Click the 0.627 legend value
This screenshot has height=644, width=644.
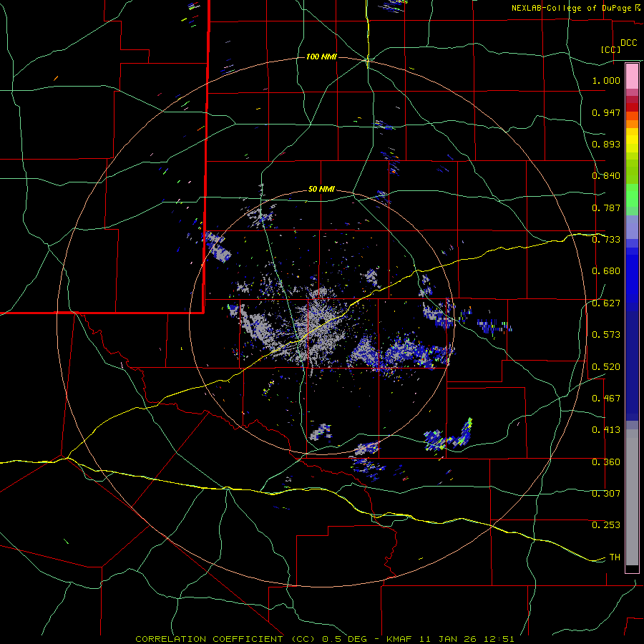coord(606,303)
